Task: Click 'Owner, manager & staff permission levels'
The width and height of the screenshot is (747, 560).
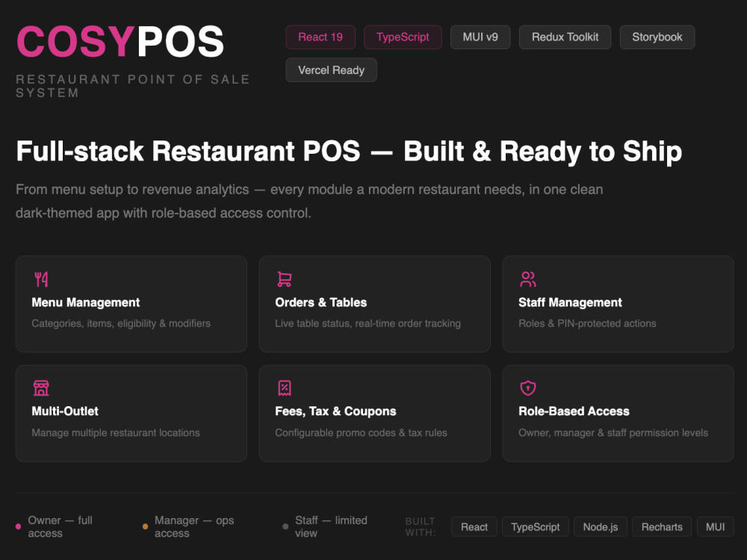Action: click(613, 433)
